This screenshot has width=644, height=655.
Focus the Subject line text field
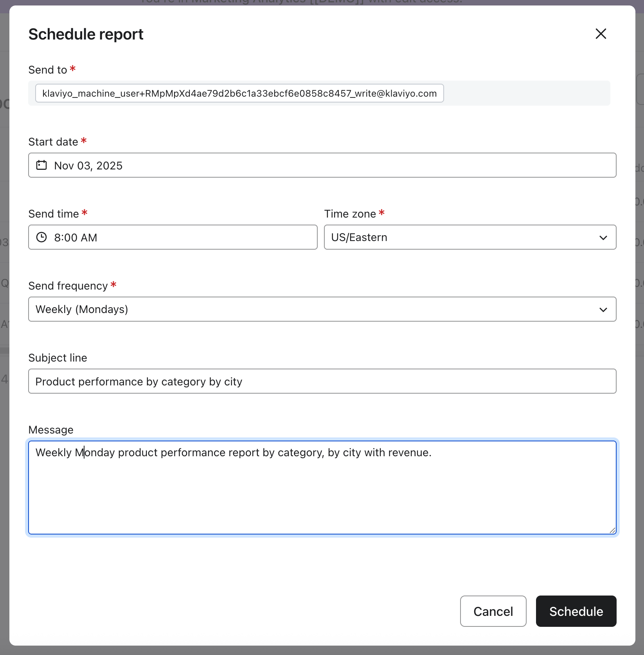click(x=322, y=381)
